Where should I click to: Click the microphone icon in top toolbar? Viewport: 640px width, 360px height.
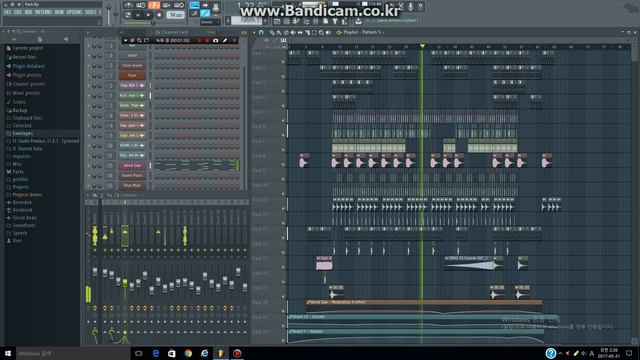pos(411,6)
